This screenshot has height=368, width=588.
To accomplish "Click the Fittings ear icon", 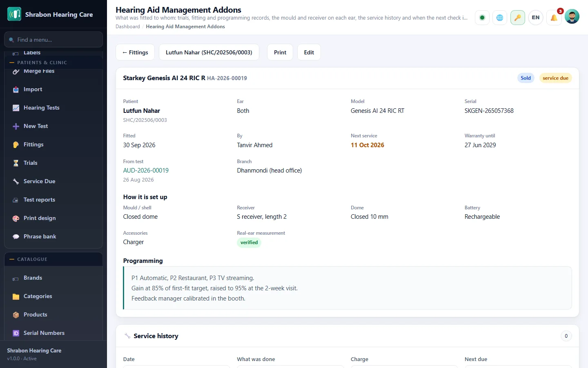I will click(16, 145).
